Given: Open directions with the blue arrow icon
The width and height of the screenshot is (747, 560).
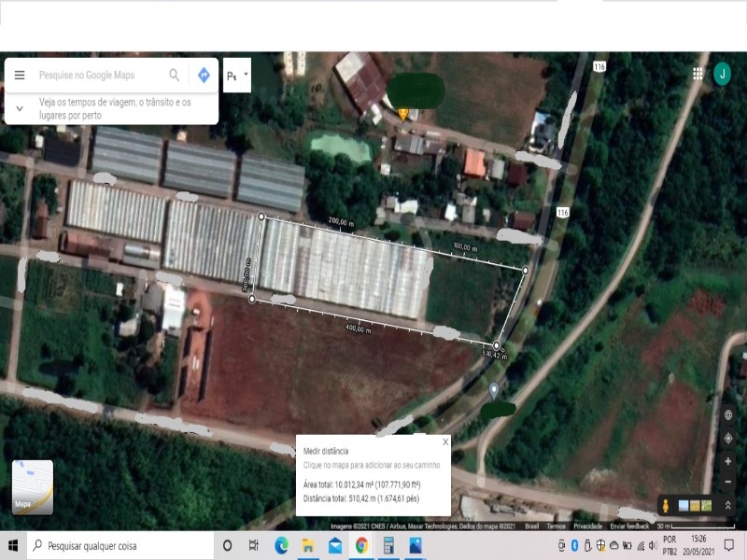Looking at the screenshot, I should pos(204,76).
